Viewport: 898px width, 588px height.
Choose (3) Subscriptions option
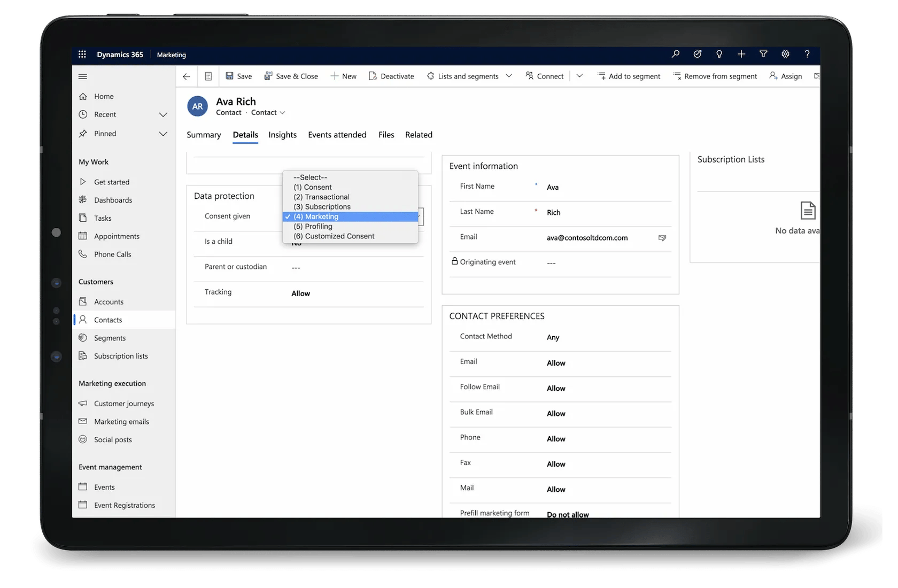coord(350,207)
